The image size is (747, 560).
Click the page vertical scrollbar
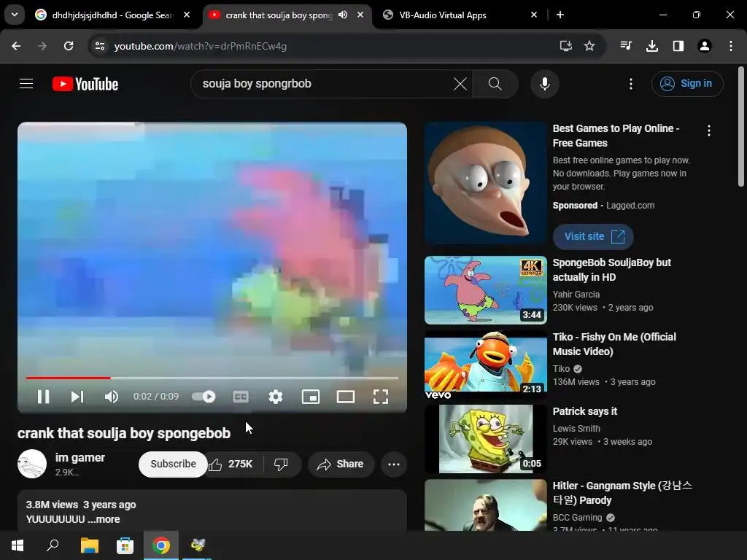pos(741,126)
